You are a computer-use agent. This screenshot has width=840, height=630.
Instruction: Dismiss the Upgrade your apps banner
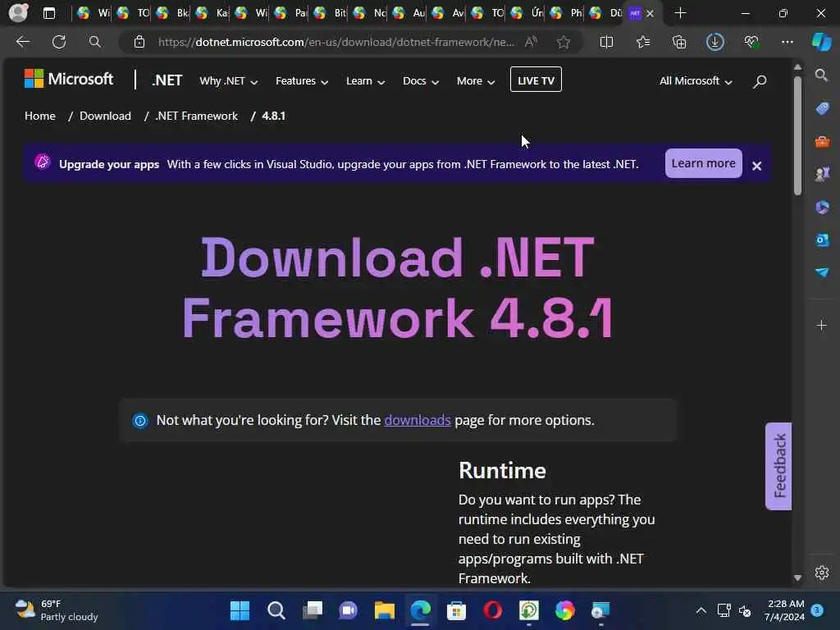756,166
